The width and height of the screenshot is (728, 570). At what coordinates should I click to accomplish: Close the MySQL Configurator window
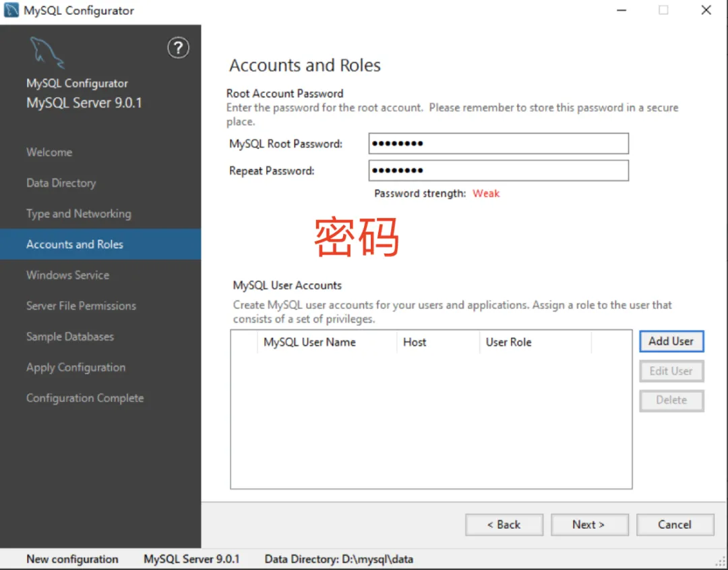pyautogui.click(x=706, y=10)
